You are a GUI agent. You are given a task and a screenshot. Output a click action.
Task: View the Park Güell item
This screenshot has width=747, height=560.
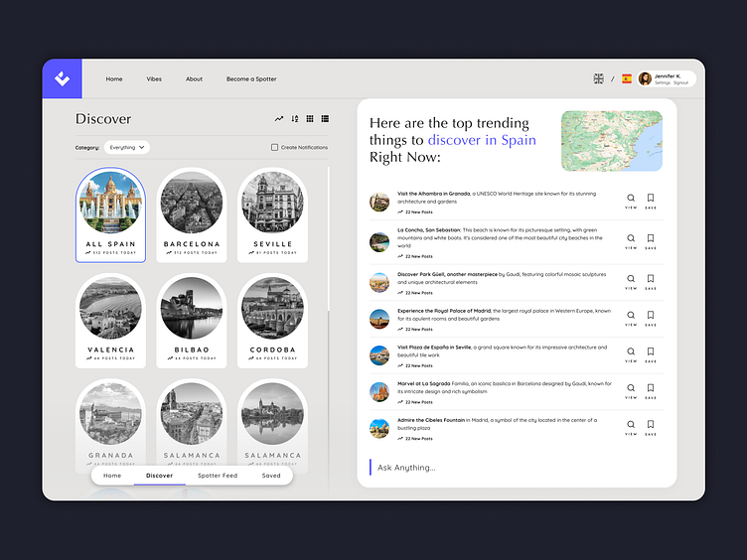[x=631, y=282]
